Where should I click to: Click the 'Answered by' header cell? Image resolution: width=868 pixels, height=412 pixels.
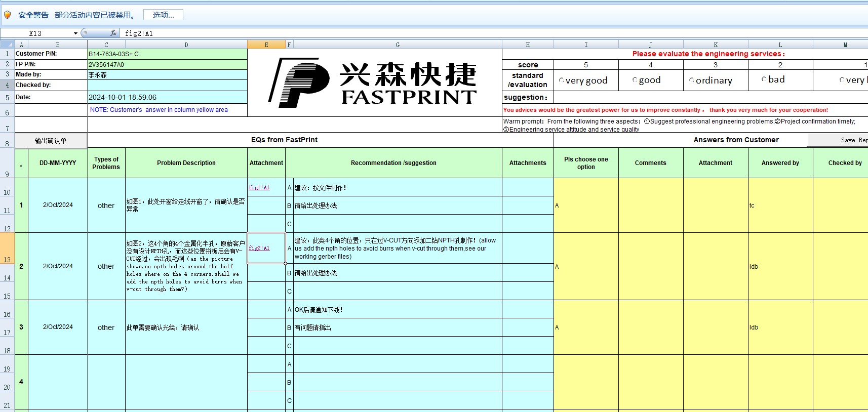point(780,163)
